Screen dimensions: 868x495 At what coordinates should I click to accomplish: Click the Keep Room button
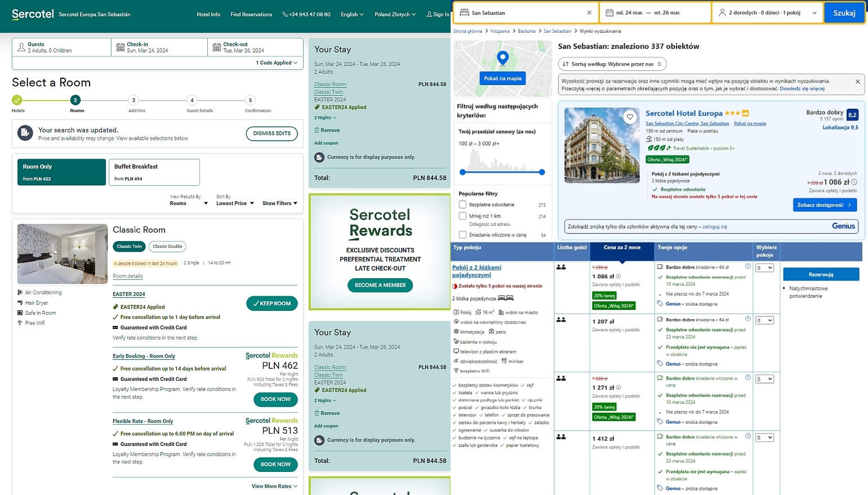point(271,304)
